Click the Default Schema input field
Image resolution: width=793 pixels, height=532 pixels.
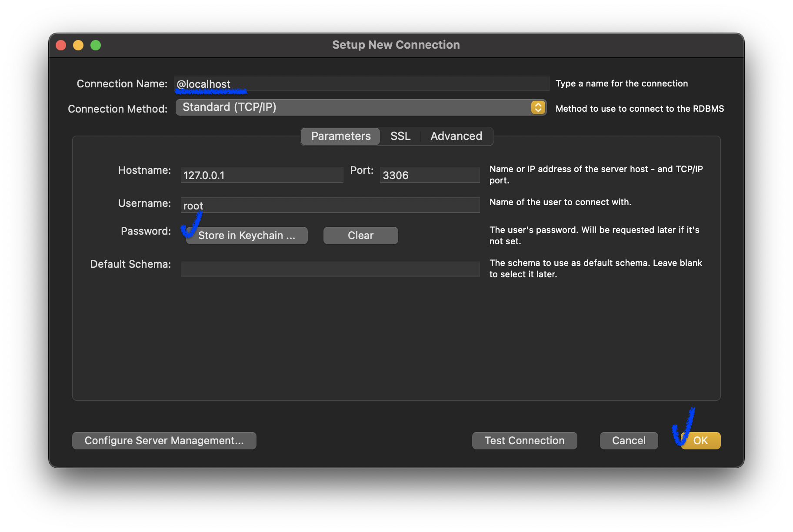tap(330, 269)
